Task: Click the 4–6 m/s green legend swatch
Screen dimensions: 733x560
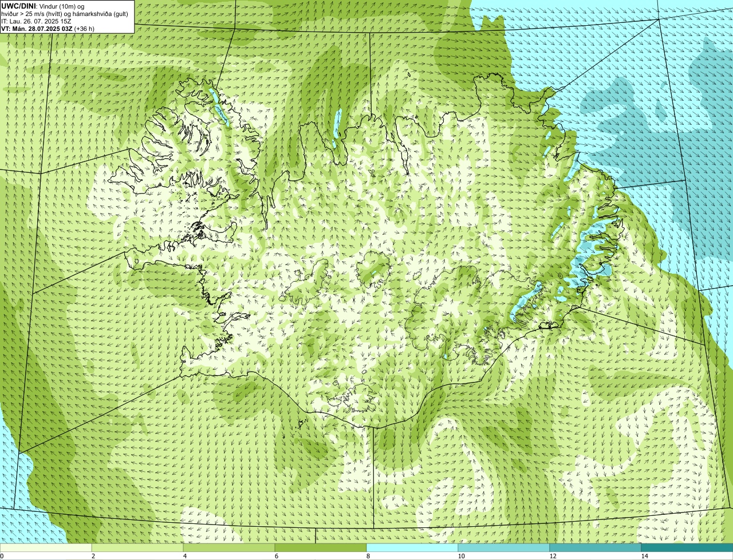Action: pyautogui.click(x=229, y=547)
